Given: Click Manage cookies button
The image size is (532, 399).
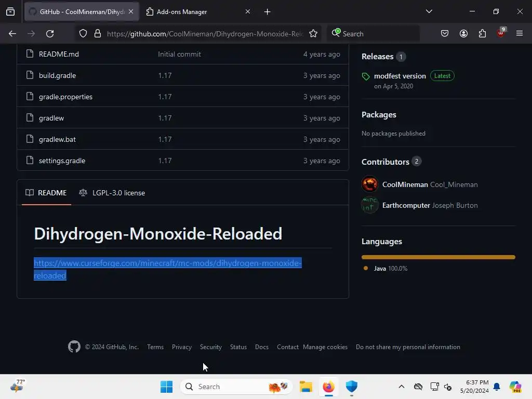Looking at the screenshot, I should pos(325,347).
